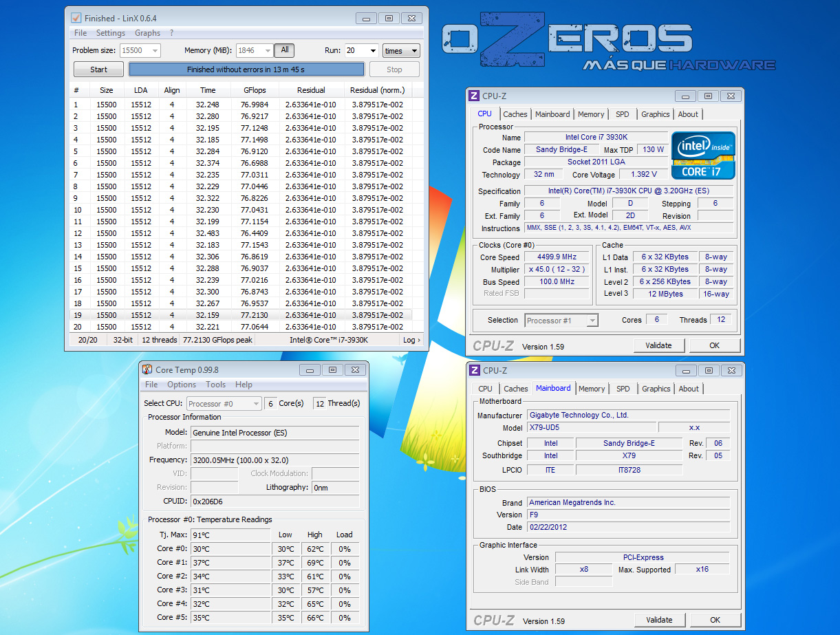Screen dimensions: 840x635
Task: Click the CPUID 0x206D6 field in Core Temp
Action: (274, 502)
